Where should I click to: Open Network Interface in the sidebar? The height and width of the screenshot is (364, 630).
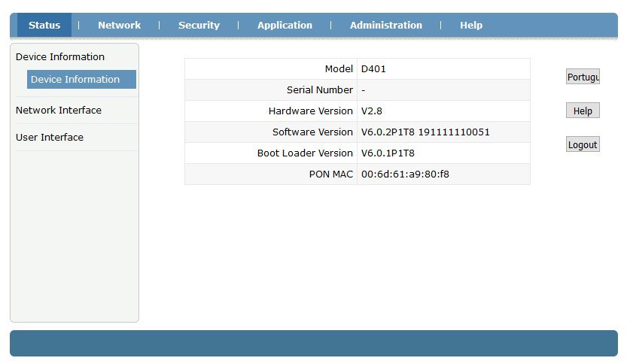coord(59,111)
